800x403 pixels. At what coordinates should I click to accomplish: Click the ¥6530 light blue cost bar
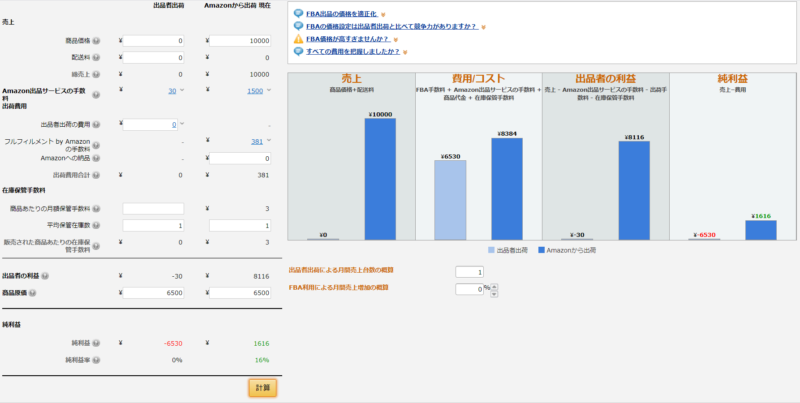(x=450, y=200)
